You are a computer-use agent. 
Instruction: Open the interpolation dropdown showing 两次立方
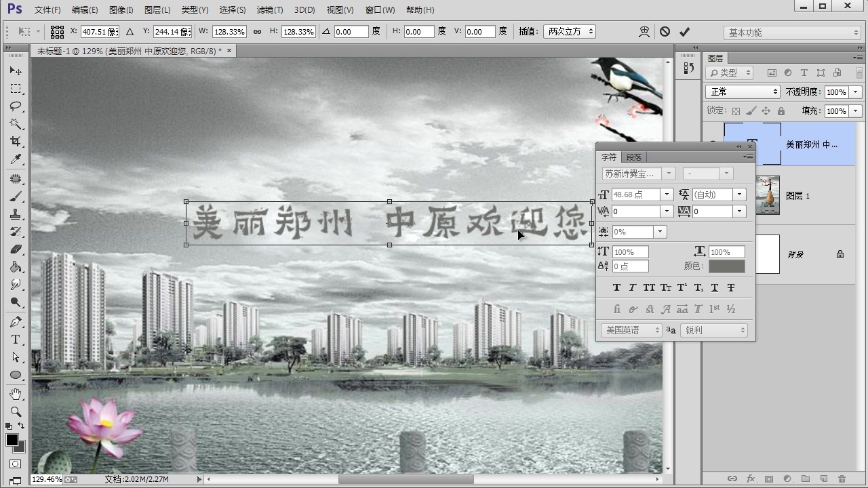[570, 31]
